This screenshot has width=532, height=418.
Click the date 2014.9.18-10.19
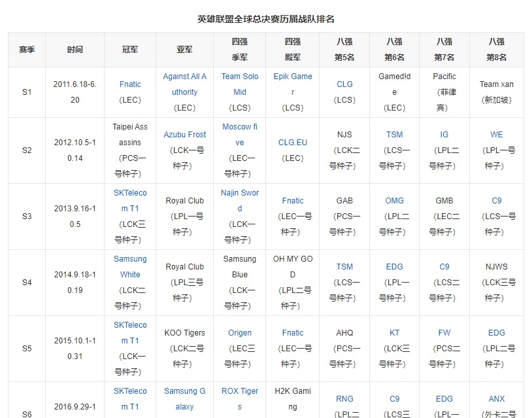click(75, 282)
